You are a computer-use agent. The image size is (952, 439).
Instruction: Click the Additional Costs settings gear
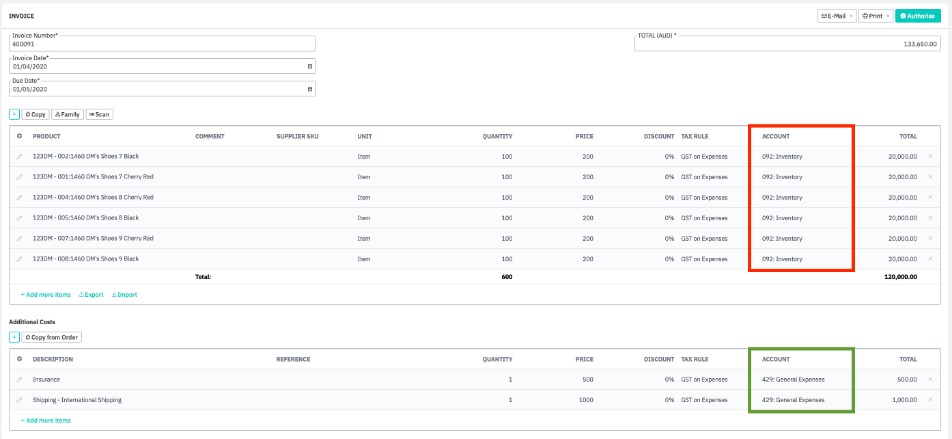[x=20, y=359]
